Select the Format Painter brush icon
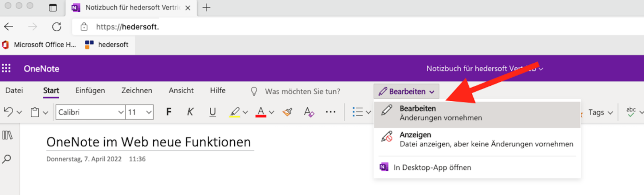 click(x=287, y=112)
